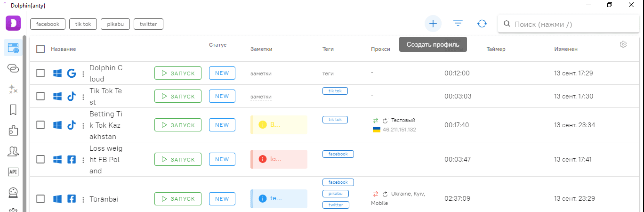This screenshot has height=212, width=644.
Task: Sort by Название column header
Action: 64,49
